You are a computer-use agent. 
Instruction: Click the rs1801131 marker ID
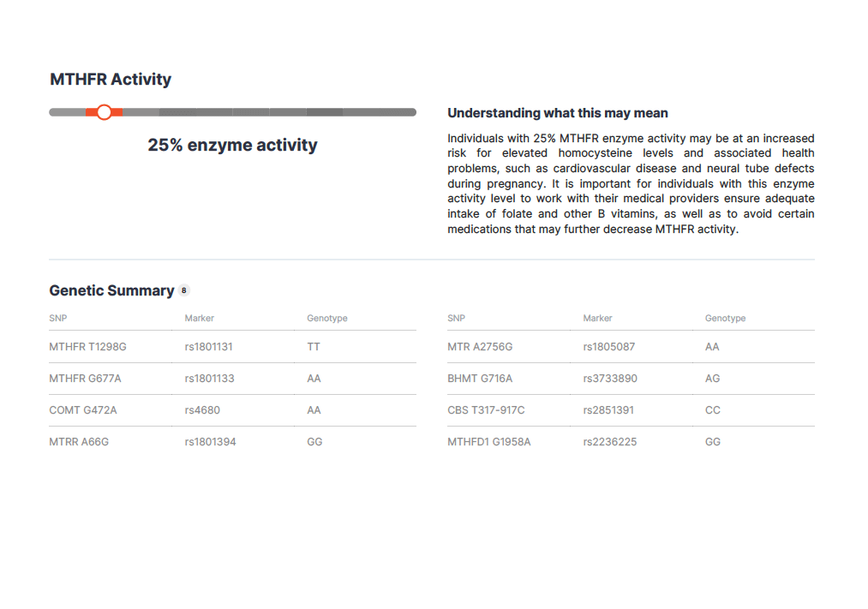click(x=208, y=347)
